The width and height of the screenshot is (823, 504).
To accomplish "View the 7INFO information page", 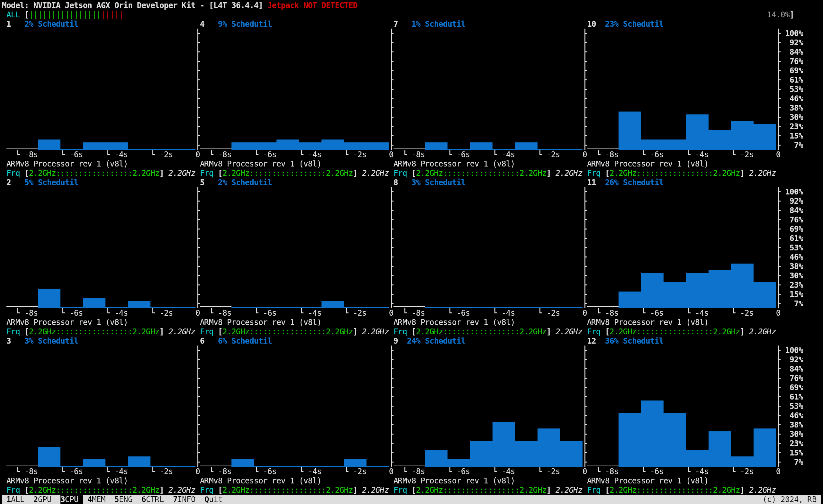I will (x=184, y=499).
